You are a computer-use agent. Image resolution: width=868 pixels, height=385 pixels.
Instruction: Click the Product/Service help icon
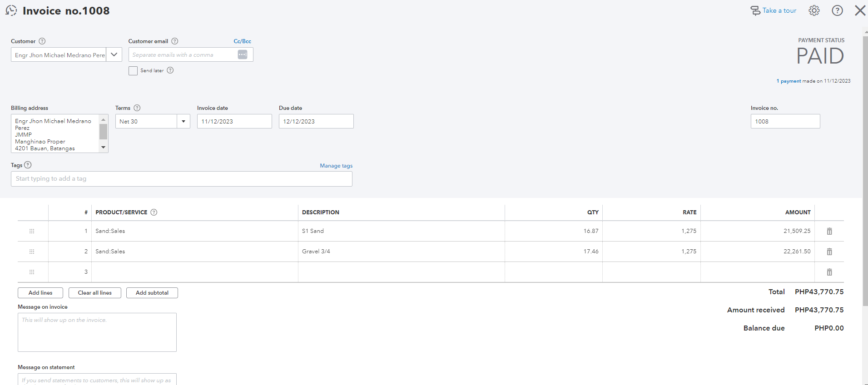pos(154,212)
